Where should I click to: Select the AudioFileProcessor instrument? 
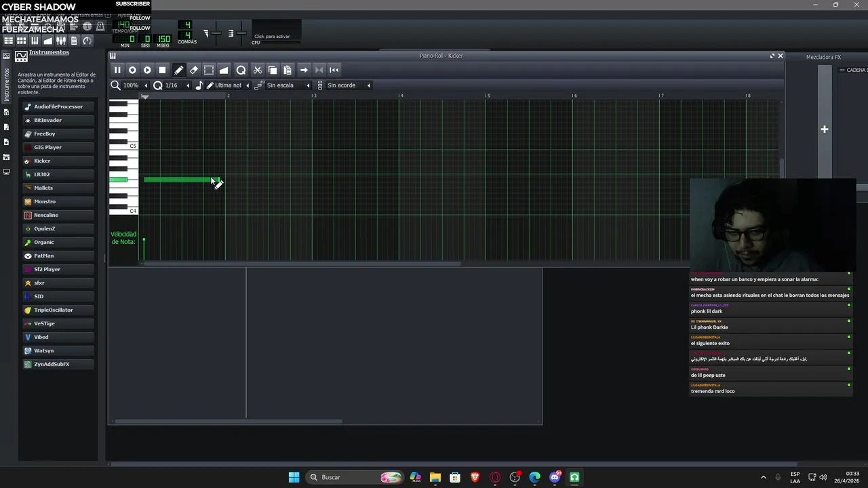[x=60, y=106]
